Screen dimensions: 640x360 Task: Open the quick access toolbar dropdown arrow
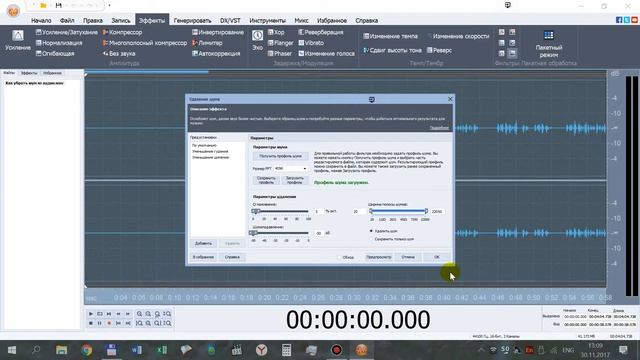click(109, 6)
